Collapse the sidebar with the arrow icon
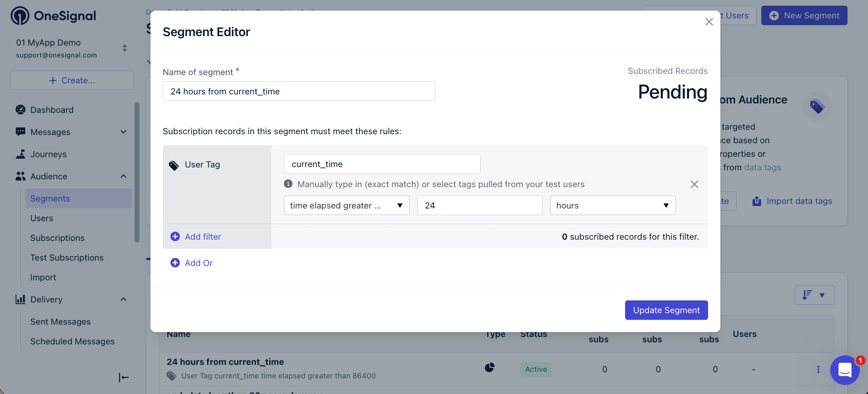 coord(123,377)
